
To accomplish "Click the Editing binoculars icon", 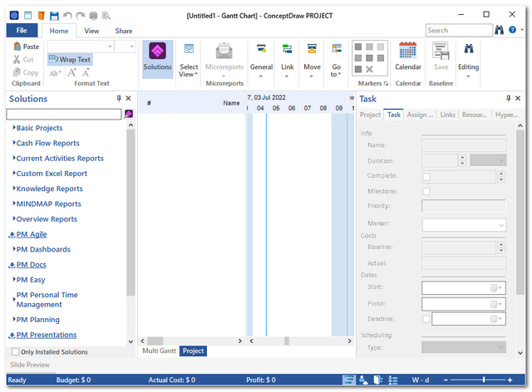I will click(x=468, y=50).
